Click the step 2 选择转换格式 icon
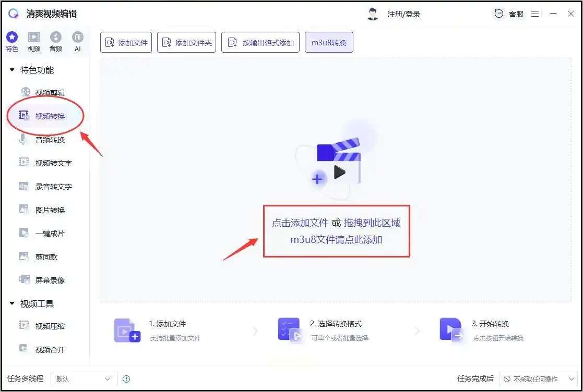The width and height of the screenshot is (583, 392). click(x=289, y=329)
